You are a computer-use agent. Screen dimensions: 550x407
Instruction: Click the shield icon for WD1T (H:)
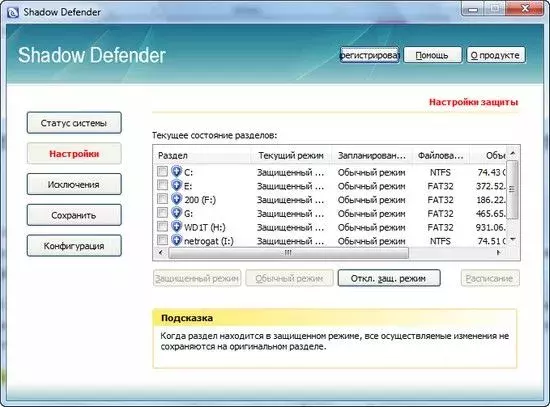[x=176, y=227]
